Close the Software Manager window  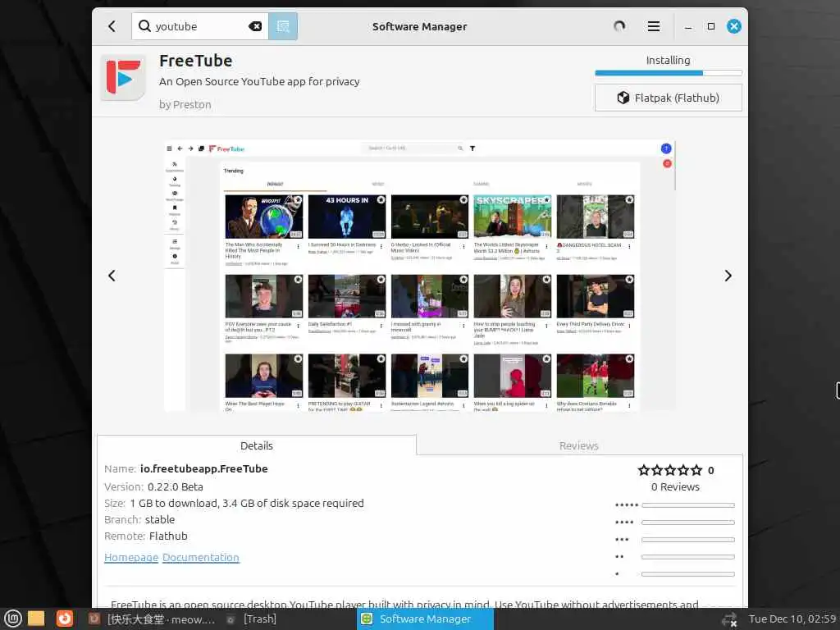[734, 26]
